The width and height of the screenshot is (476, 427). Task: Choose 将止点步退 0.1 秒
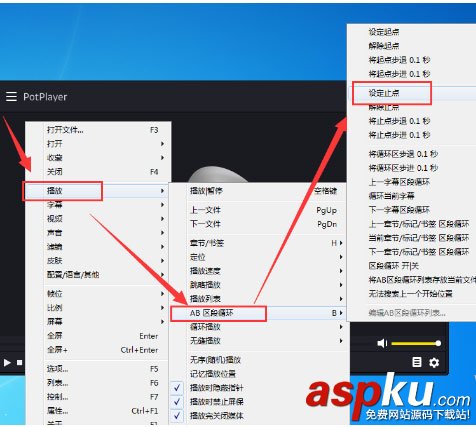(x=412, y=121)
